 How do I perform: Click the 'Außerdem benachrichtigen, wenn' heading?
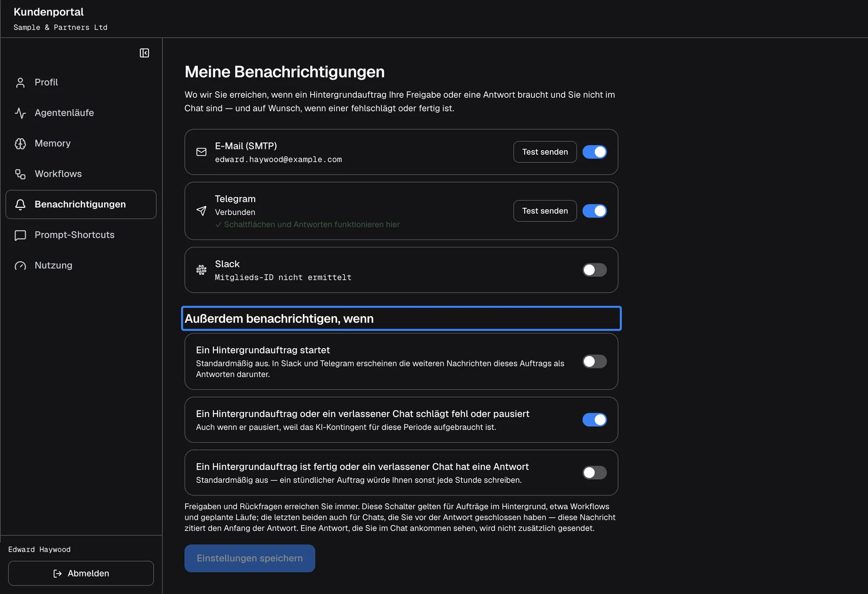[x=279, y=319]
